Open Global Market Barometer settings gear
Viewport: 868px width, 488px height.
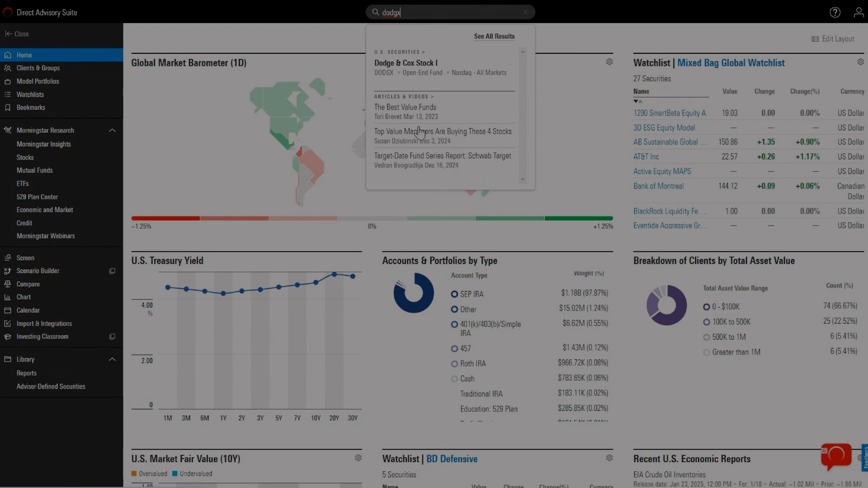609,62
